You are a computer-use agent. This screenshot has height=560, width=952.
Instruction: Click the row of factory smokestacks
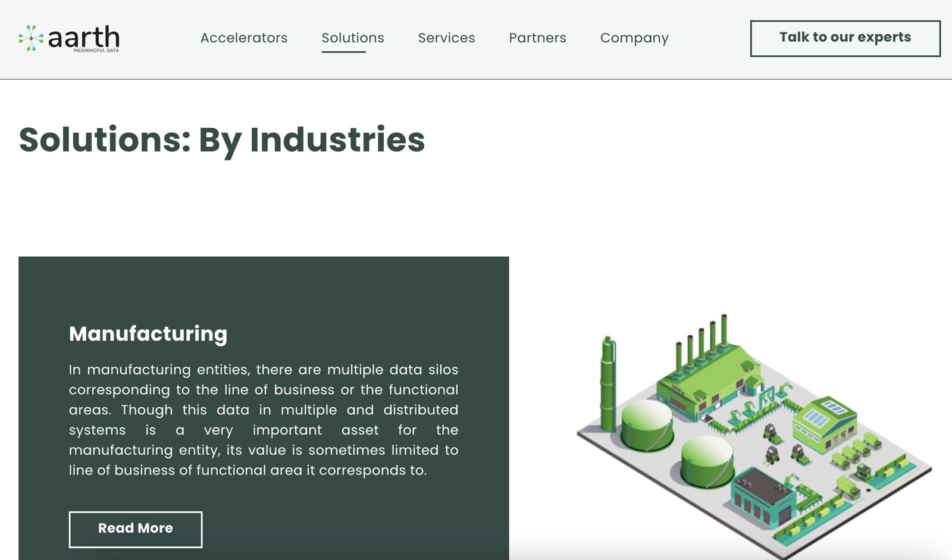point(702,342)
